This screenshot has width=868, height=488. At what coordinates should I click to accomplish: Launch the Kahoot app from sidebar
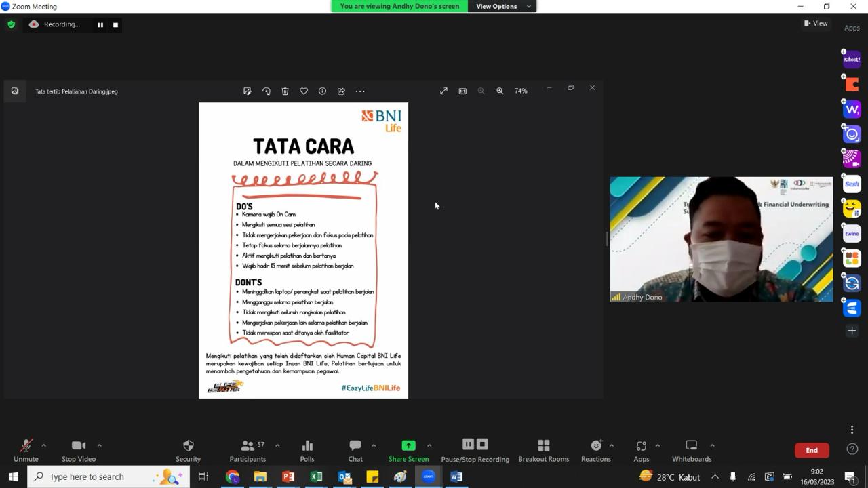852,60
